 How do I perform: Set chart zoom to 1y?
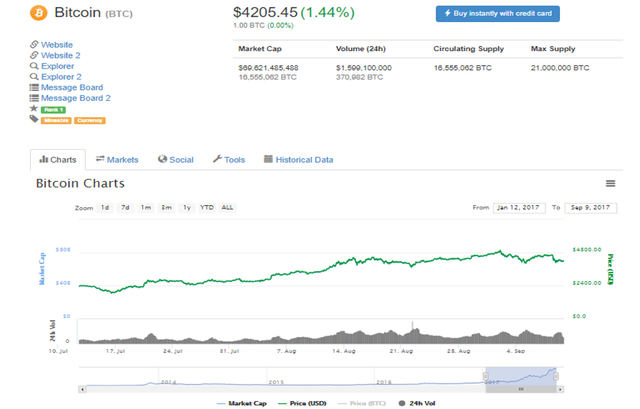point(187,208)
